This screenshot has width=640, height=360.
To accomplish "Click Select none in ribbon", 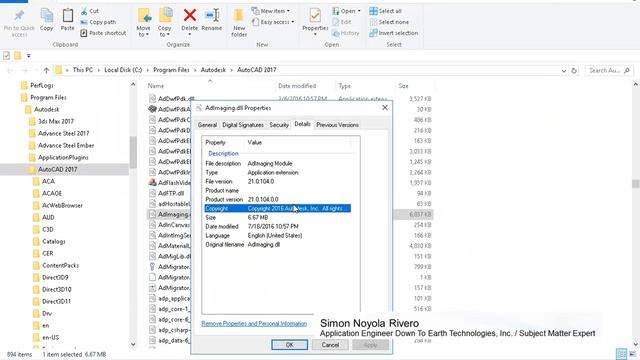I will click(x=389, y=22).
